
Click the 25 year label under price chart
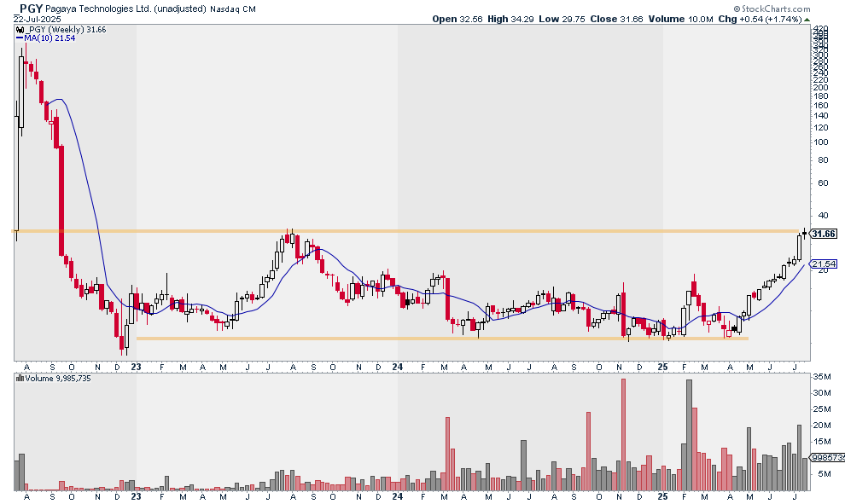coord(662,367)
